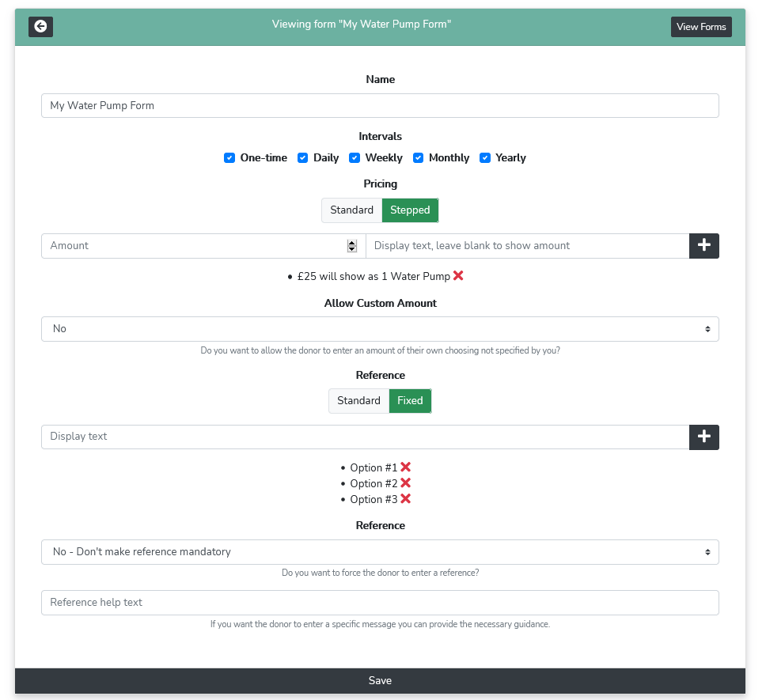Add pricing step with plus icon

pos(703,246)
